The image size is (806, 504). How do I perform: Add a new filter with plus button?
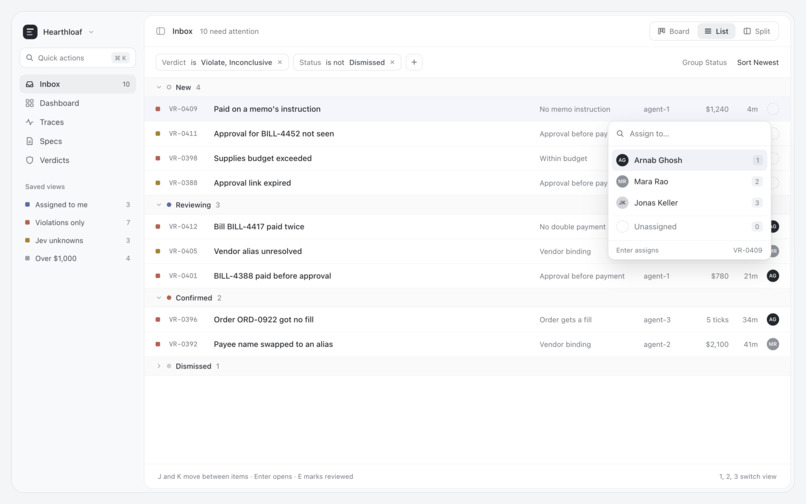click(x=414, y=62)
